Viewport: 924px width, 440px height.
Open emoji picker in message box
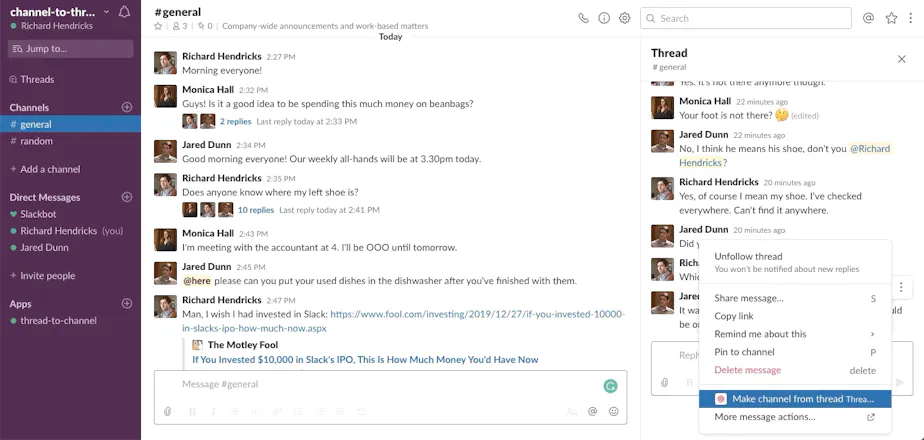613,412
